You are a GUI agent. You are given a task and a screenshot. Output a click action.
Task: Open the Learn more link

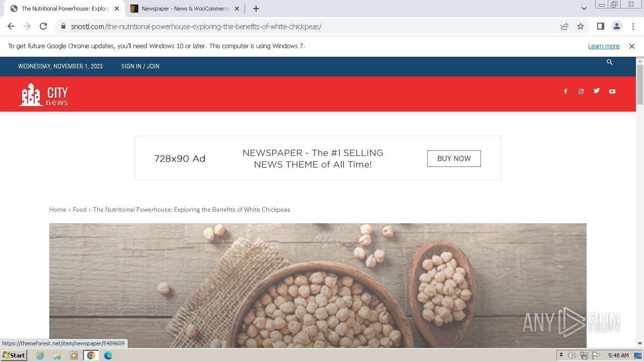604,46
